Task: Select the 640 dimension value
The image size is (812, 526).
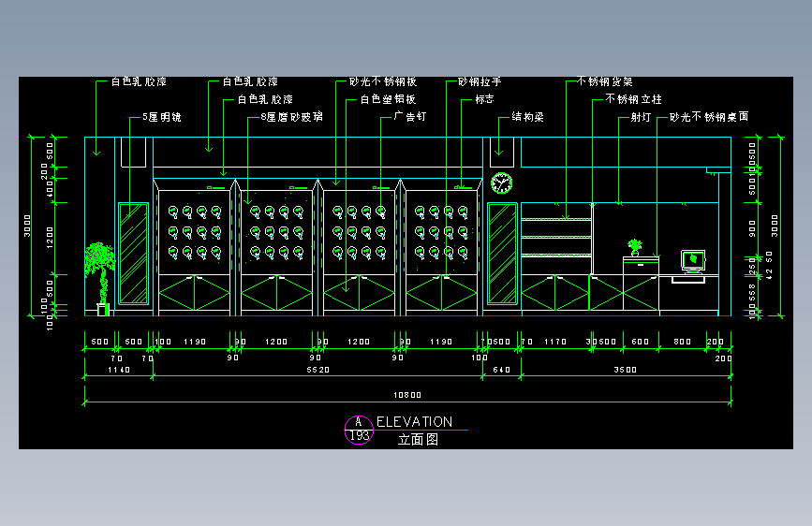Action: click(x=501, y=370)
